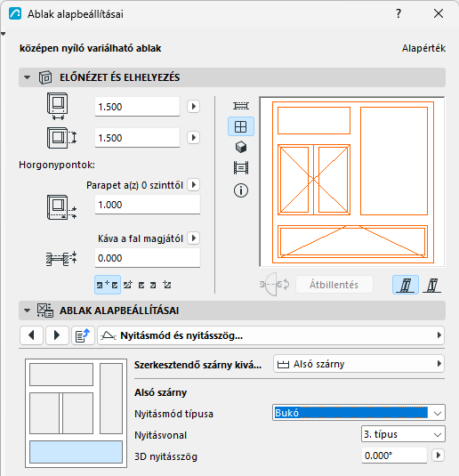The width and height of the screenshot is (459, 476).
Task: Click the 3D nyitásszög angle field
Action: pos(394,455)
